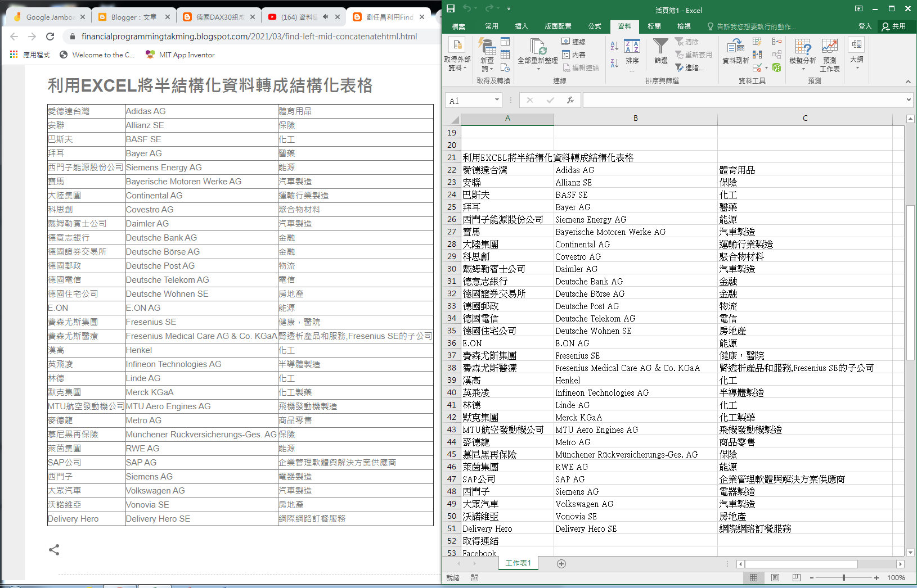
Task: Click the Recent Sources icon in Get & Transform
Action: tap(505, 67)
